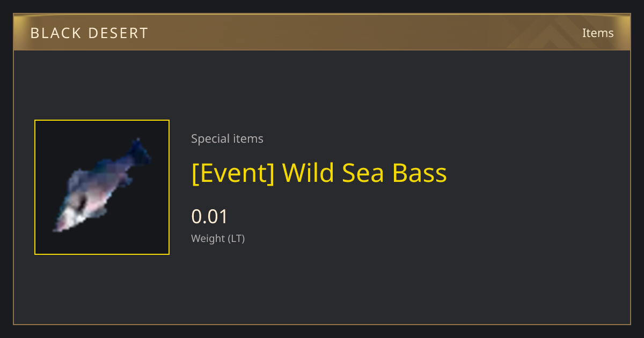The image size is (644, 338).
Task: Select the word Bass in the title
Action: (419, 173)
